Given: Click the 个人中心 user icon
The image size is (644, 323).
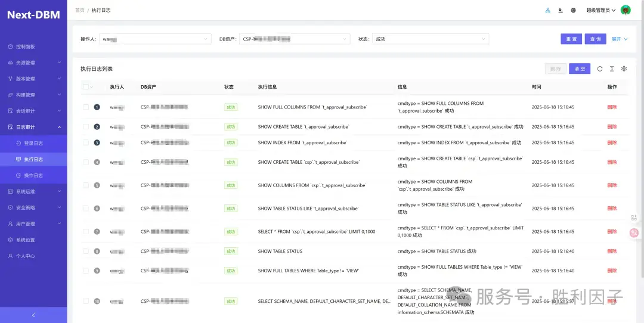Looking at the screenshot, I should tap(11, 256).
